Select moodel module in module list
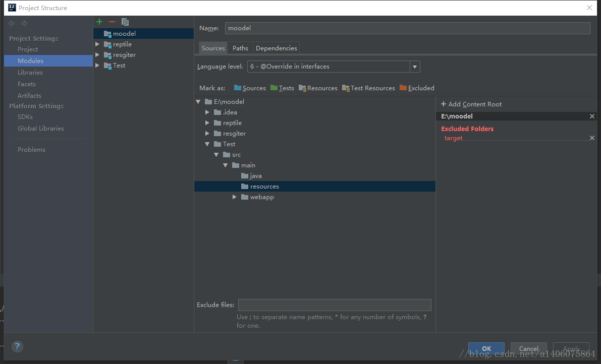This screenshot has height=364, width=601. pyautogui.click(x=143, y=34)
